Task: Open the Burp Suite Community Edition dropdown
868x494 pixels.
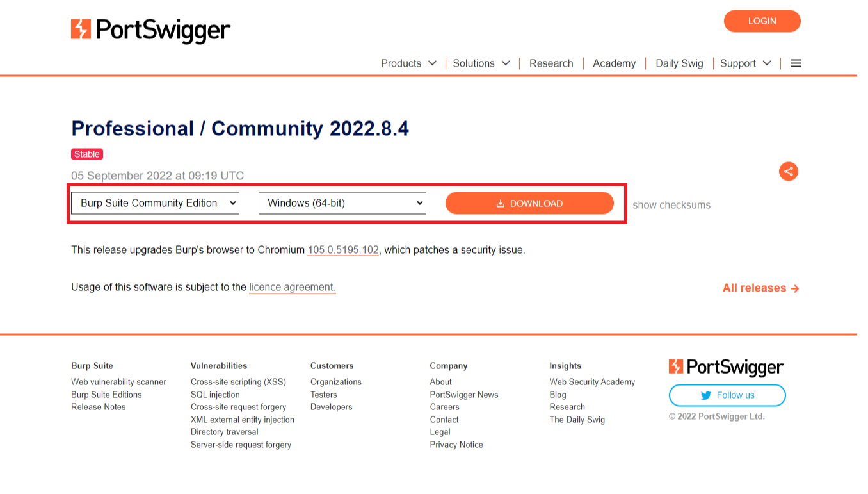Action: point(155,203)
